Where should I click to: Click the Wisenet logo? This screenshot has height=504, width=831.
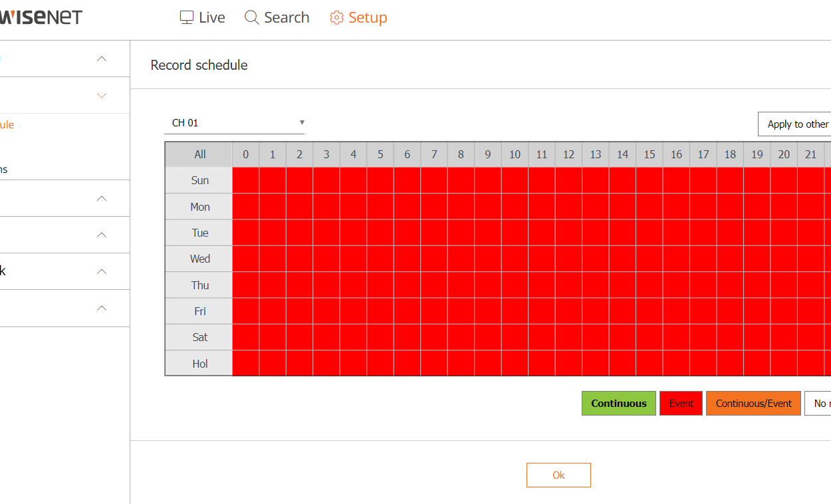(x=41, y=17)
